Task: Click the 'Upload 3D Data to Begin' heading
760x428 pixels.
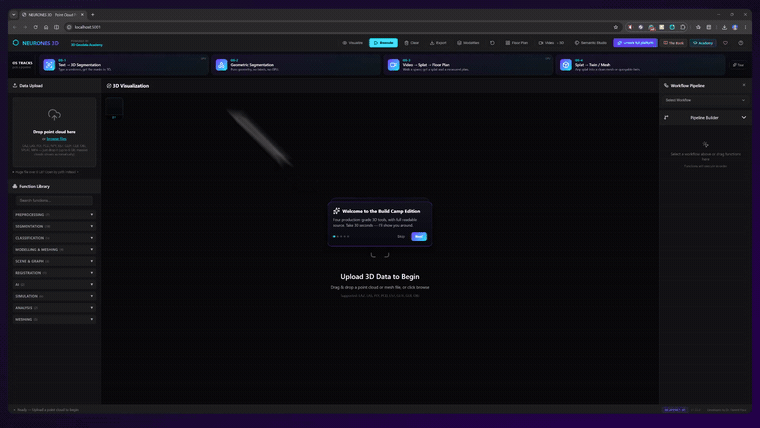Action: tap(380, 276)
